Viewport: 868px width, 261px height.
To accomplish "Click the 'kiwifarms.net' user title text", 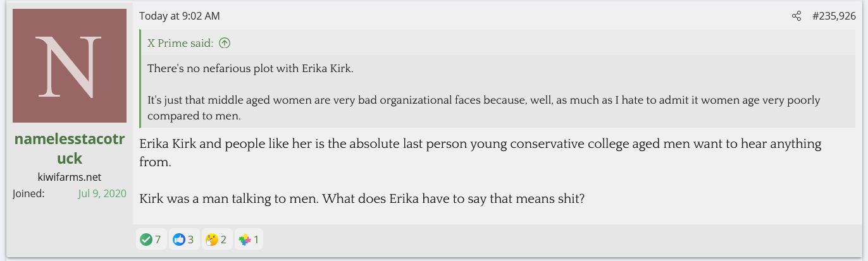I will 70,177.
